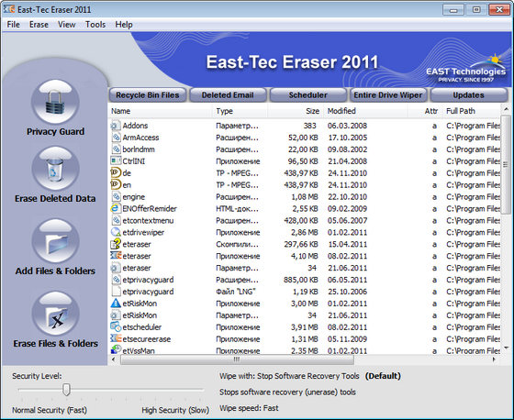514x420 pixels.
Task: Click the CtrlINI application icon
Action: point(116,160)
